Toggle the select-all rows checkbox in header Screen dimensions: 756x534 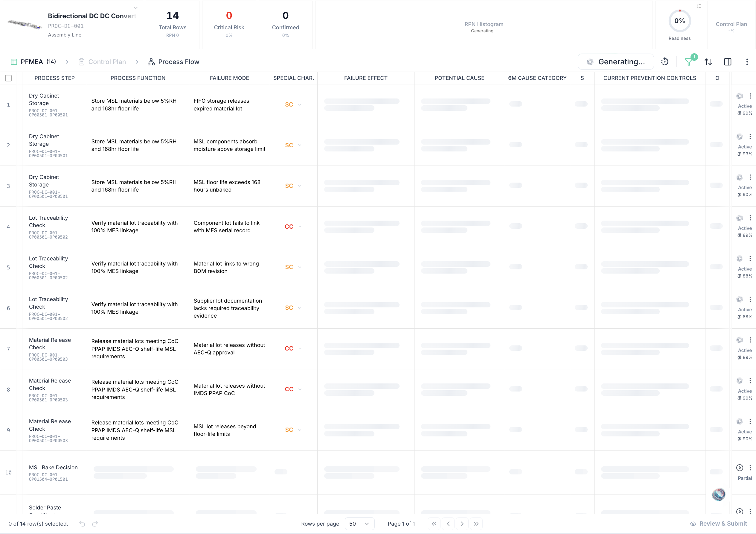coord(9,78)
